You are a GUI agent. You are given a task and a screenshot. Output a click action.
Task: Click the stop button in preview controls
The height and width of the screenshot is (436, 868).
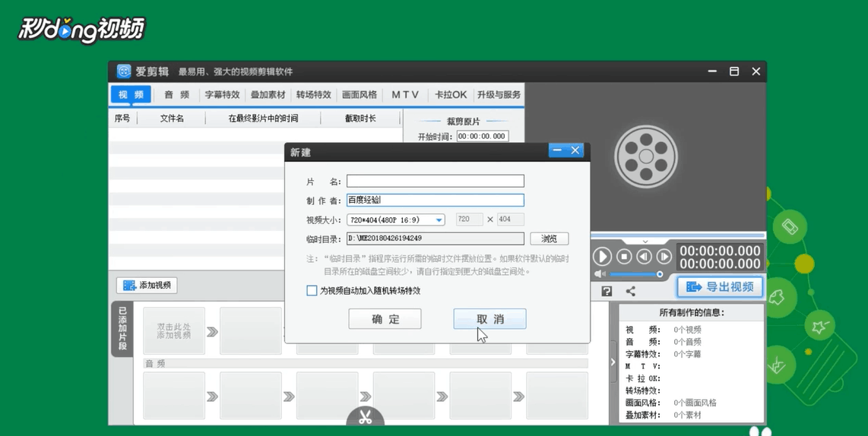pos(625,257)
